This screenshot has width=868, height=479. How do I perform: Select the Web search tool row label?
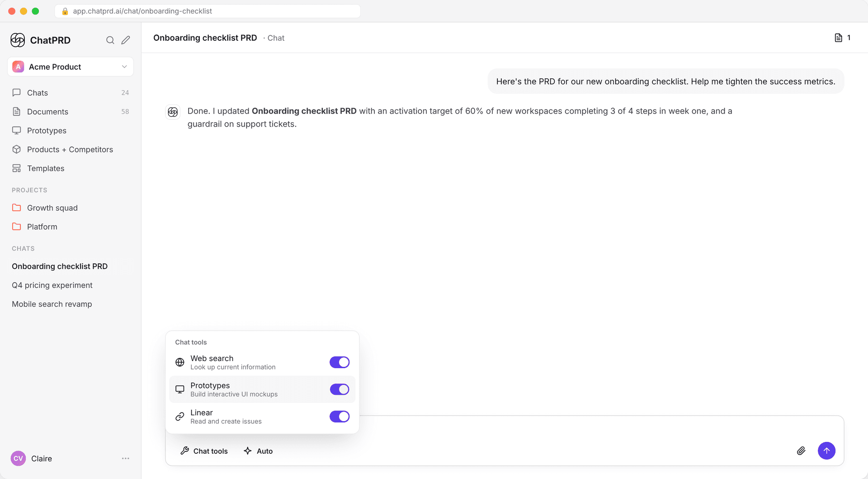[212, 358]
